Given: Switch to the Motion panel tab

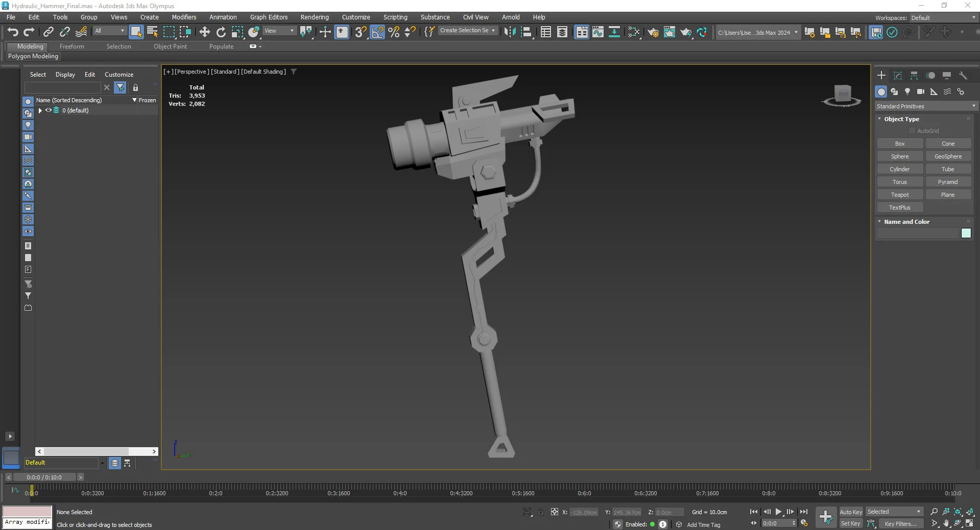Looking at the screenshot, I should [930, 75].
